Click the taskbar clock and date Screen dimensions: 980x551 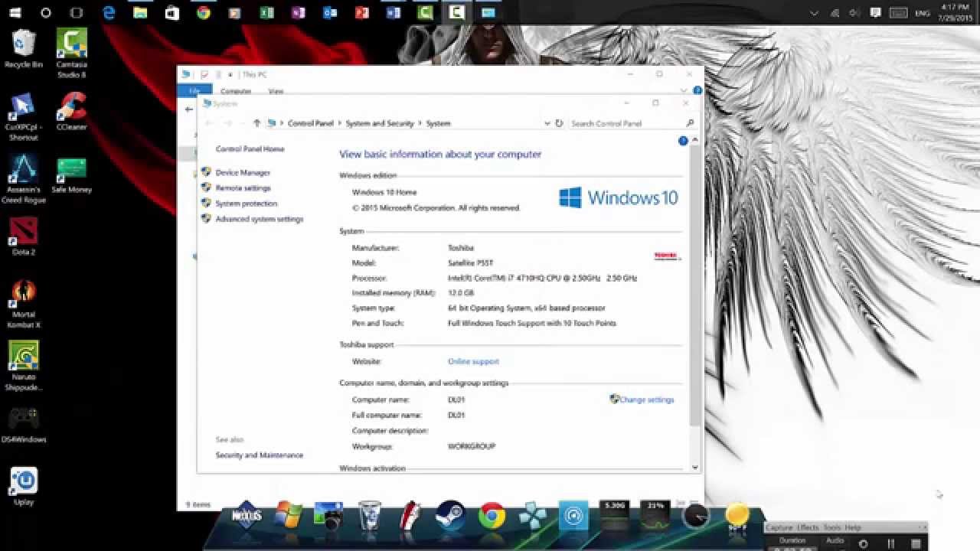coord(957,12)
